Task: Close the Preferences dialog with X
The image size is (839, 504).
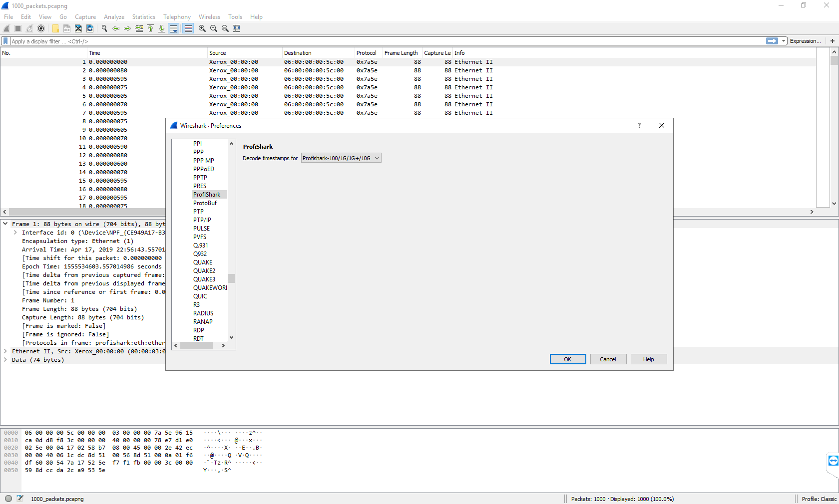Action: tap(662, 125)
